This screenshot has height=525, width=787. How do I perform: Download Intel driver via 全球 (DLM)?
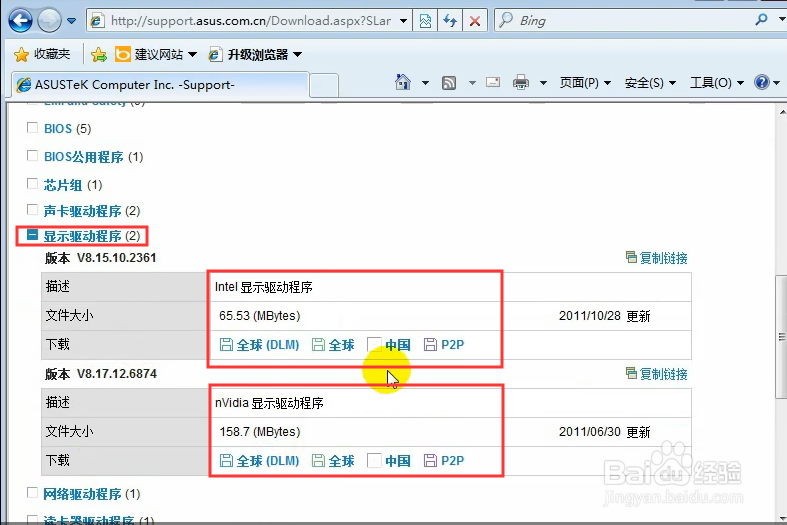(268, 345)
